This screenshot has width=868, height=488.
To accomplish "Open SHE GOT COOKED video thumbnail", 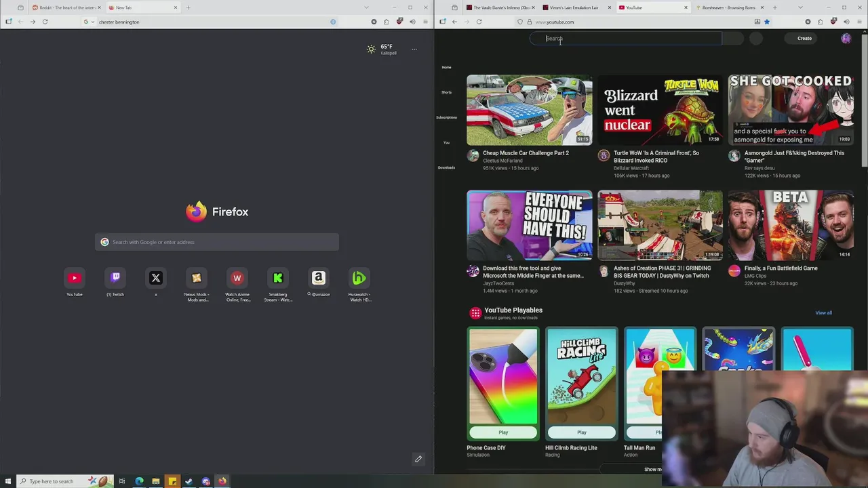I will 791,110.
